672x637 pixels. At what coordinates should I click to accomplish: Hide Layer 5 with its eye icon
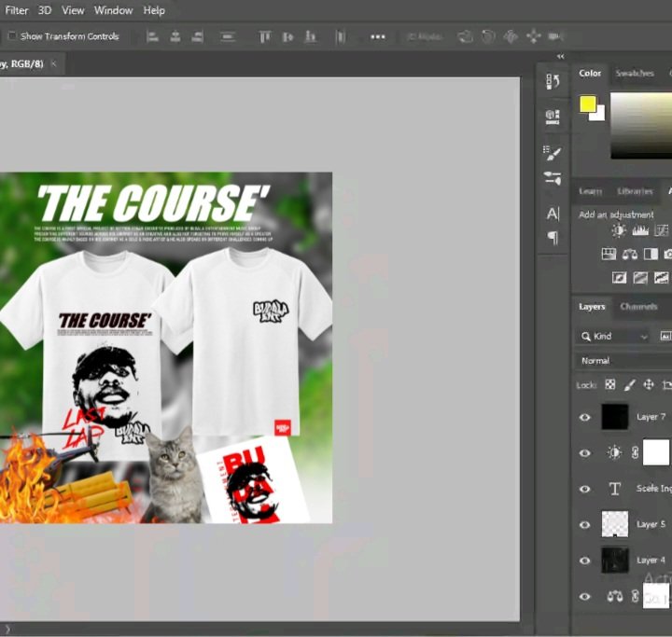coord(584,525)
